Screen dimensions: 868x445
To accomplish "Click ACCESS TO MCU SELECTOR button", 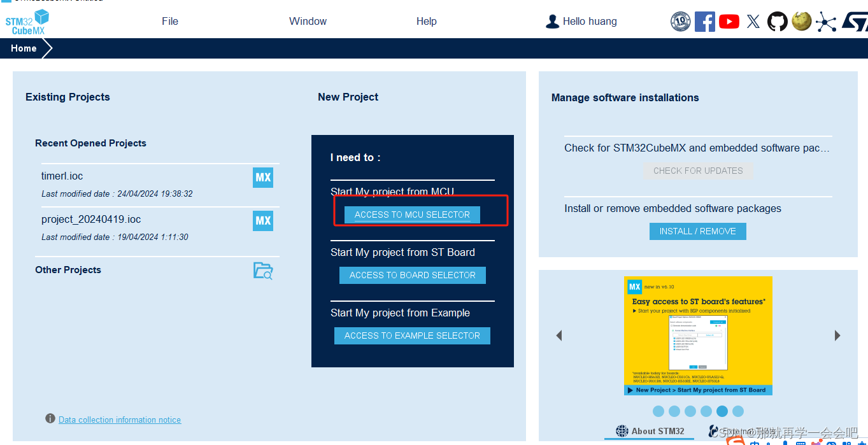I will [412, 215].
